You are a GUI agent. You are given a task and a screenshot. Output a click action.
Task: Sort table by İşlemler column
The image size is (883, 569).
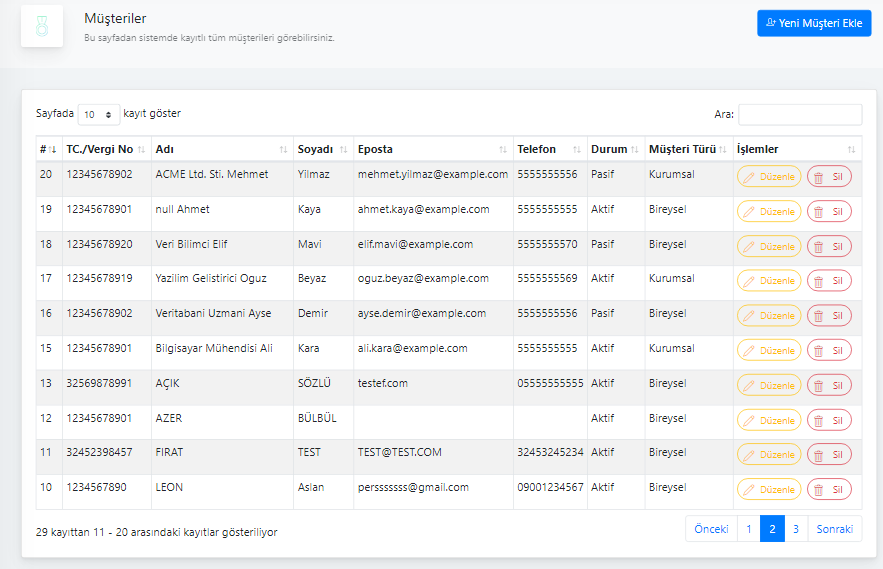[797, 149]
